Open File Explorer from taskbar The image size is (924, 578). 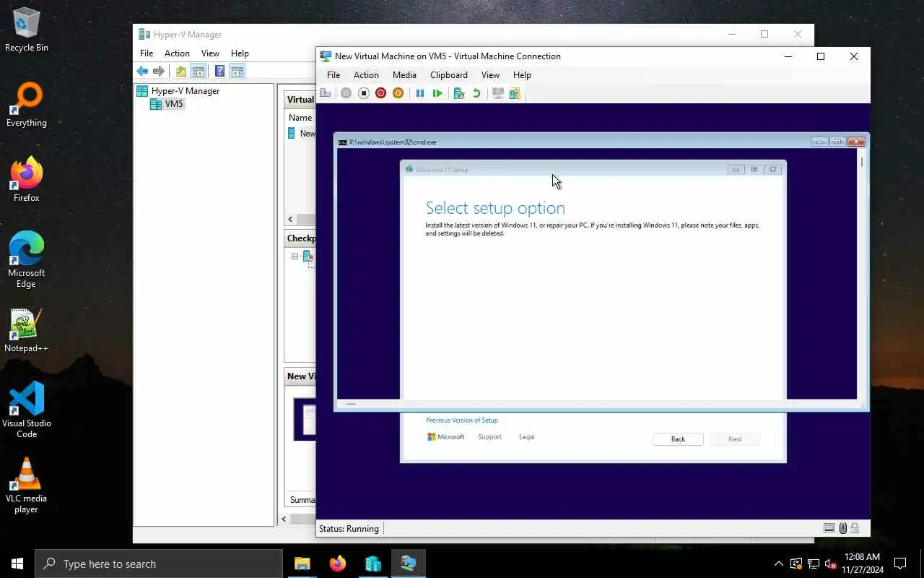coord(302,564)
